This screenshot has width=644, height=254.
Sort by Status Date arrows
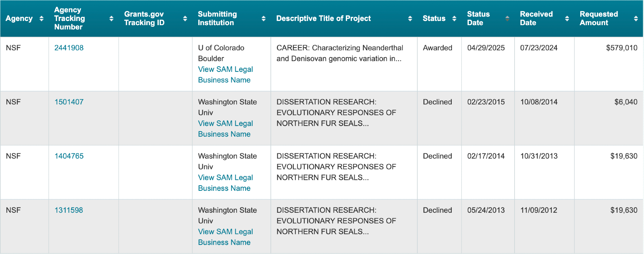coord(507,19)
